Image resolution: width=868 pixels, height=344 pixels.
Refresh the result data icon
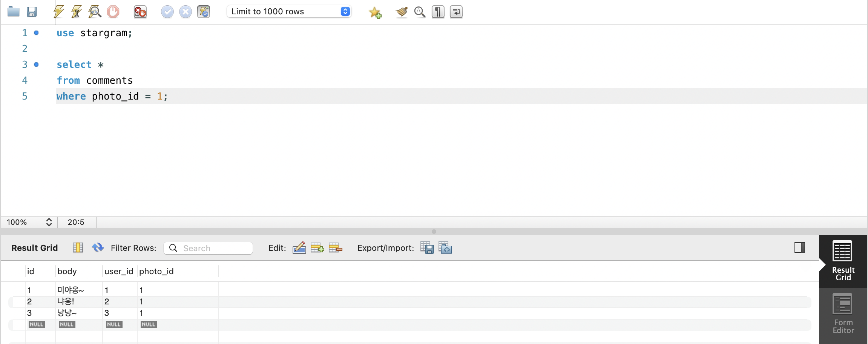tap(98, 247)
